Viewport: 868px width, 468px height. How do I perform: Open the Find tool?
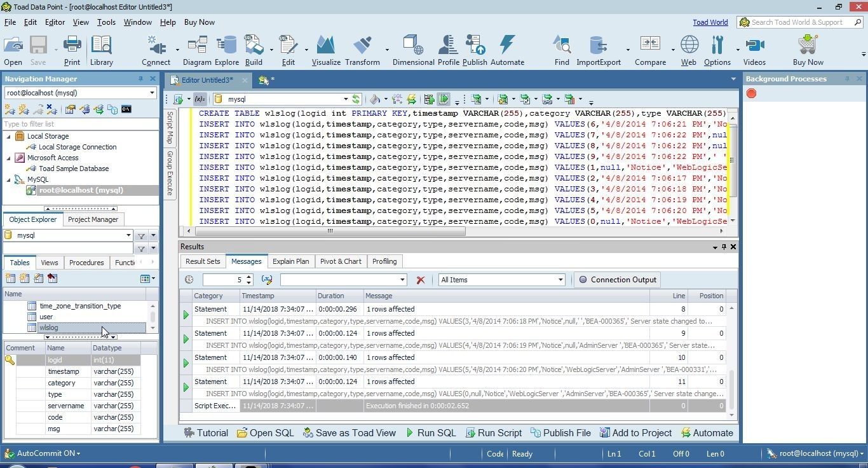pos(562,50)
